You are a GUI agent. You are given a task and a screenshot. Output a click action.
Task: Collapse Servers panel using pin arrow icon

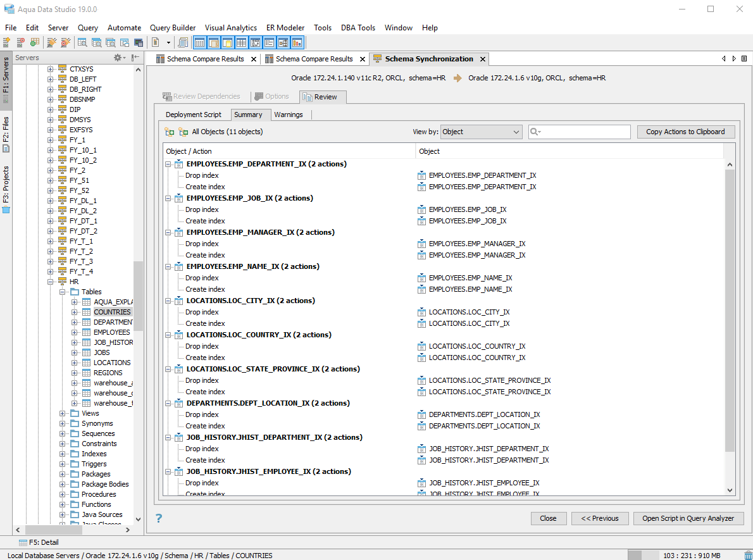click(135, 58)
